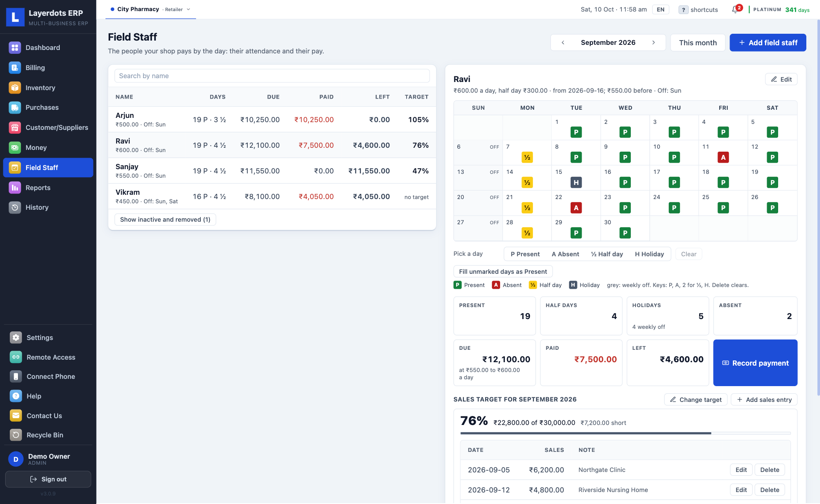Fill unmarked days as Present

503,272
